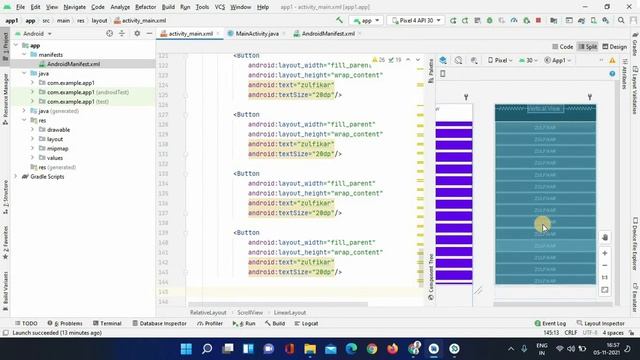
Task: Toggle the Favorites tool window
Action: pos(5,243)
